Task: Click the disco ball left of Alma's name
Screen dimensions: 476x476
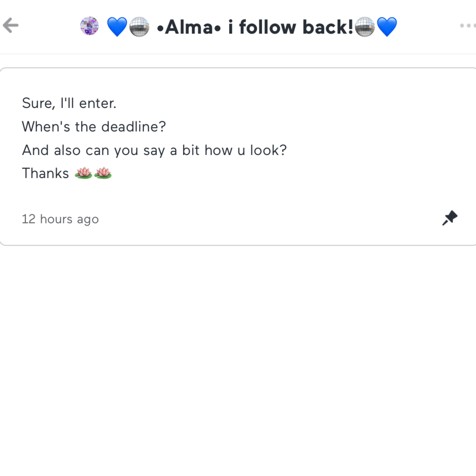Action: coord(139,27)
